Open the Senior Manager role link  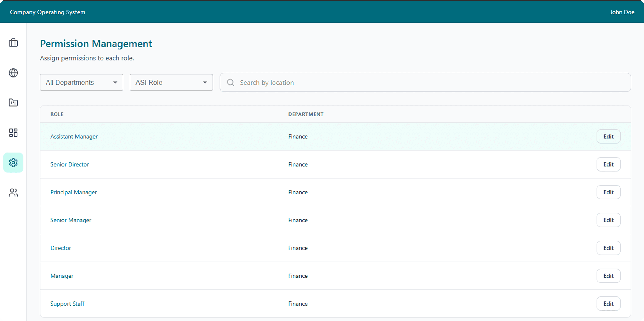tap(71, 220)
